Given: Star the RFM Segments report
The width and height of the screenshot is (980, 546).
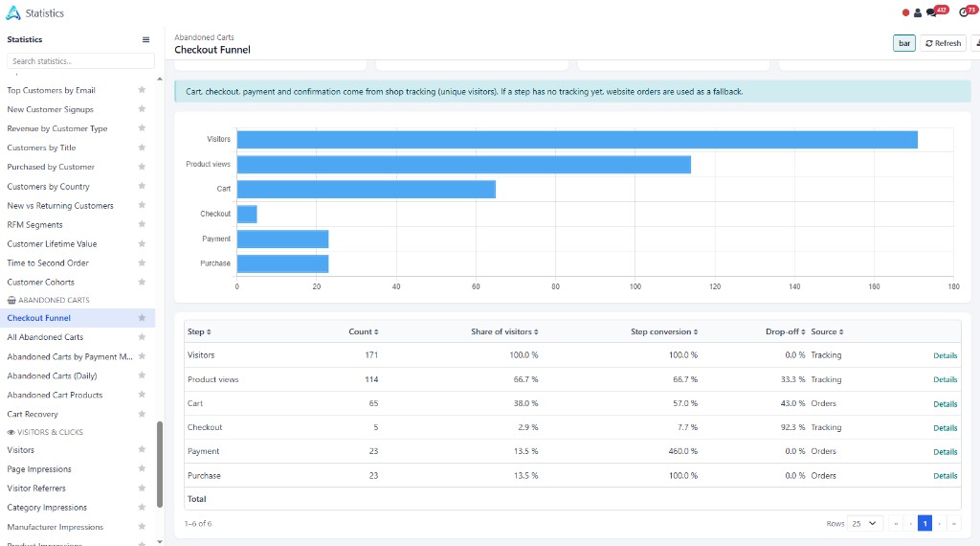Looking at the screenshot, I should [x=142, y=224].
